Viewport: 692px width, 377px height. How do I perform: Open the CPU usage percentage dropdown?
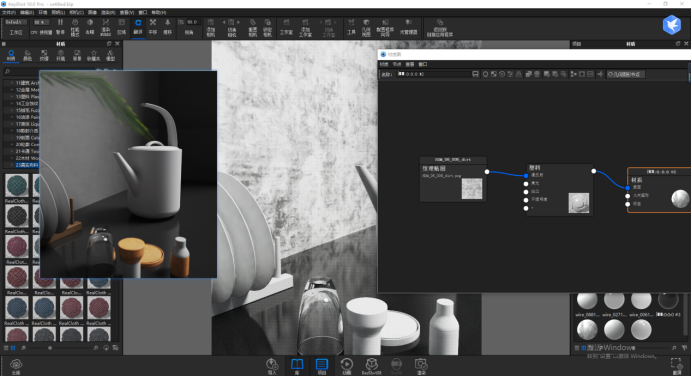coord(42,22)
